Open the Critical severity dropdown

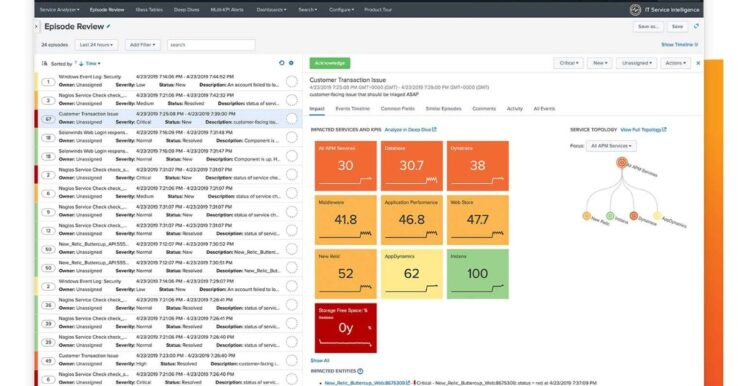(x=569, y=63)
